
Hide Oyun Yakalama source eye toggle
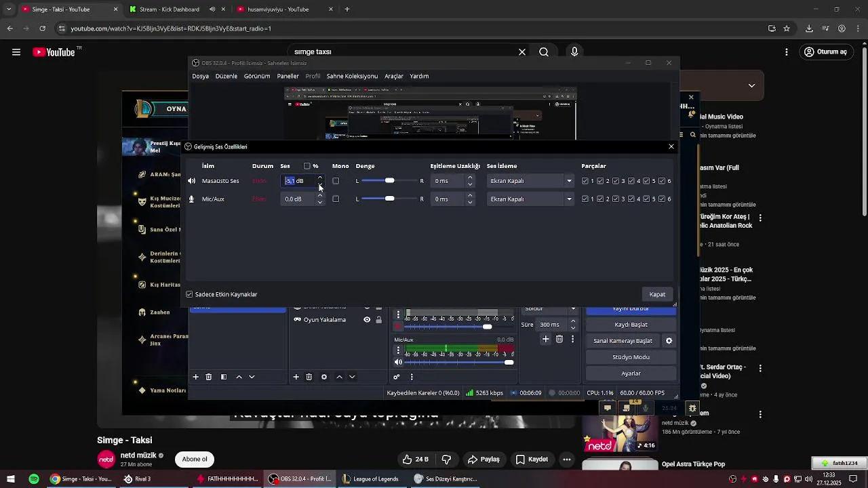coord(367,320)
